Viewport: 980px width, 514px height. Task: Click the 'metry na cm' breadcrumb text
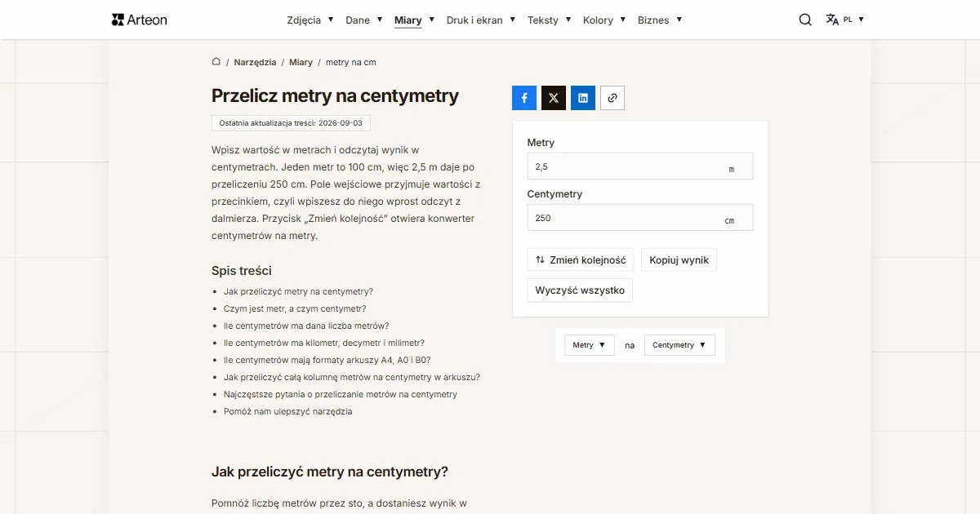pos(351,62)
